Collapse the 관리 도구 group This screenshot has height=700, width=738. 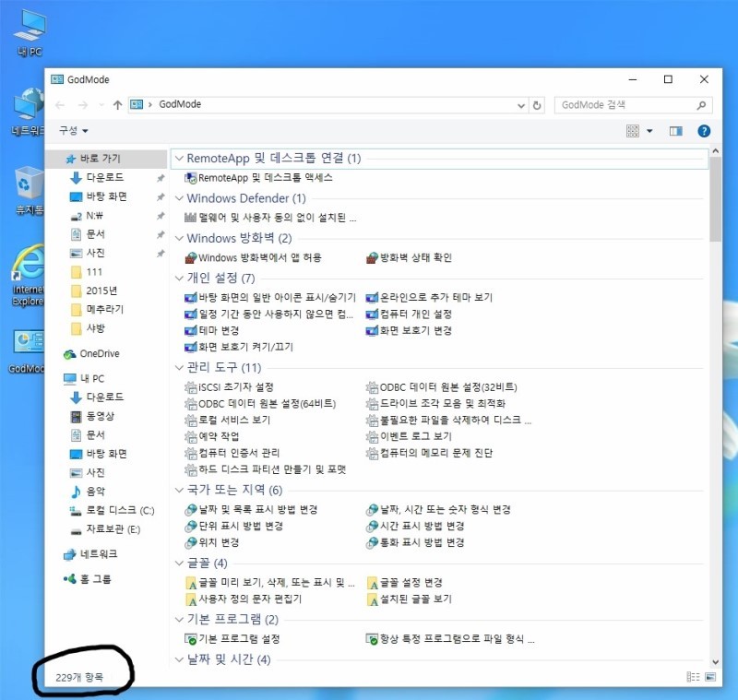click(x=179, y=367)
